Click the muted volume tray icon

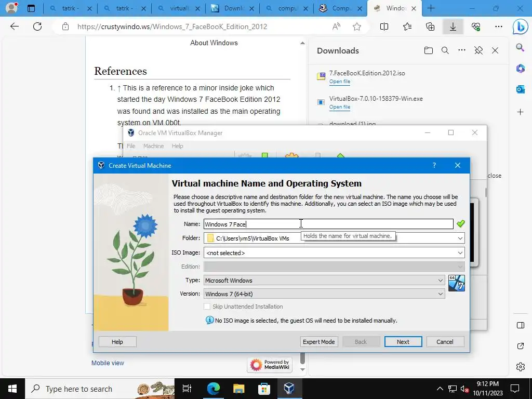(464, 389)
